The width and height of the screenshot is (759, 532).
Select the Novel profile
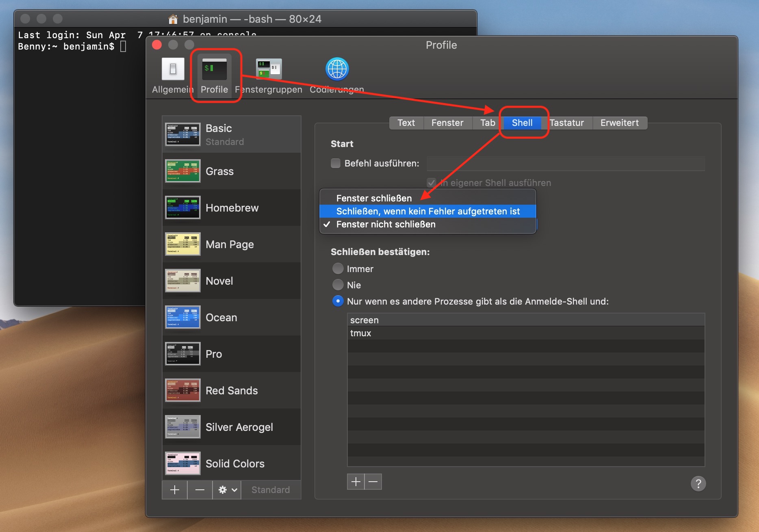click(232, 281)
